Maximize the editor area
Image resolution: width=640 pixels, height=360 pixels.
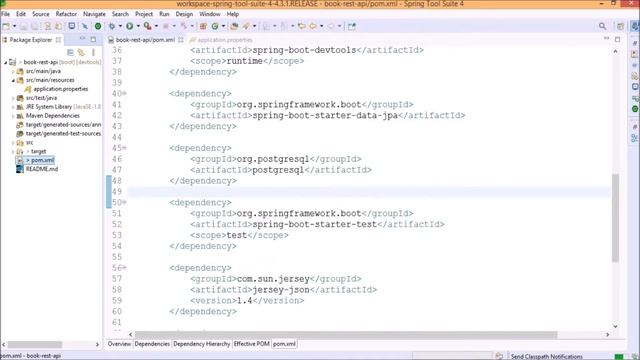(618, 39)
